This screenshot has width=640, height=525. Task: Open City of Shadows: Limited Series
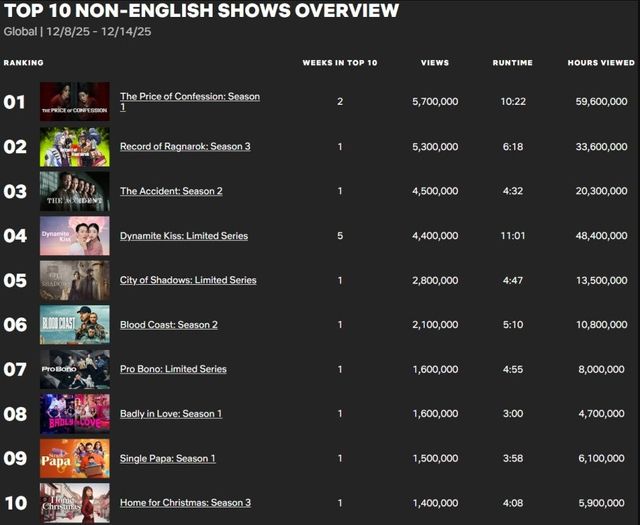[x=187, y=280]
